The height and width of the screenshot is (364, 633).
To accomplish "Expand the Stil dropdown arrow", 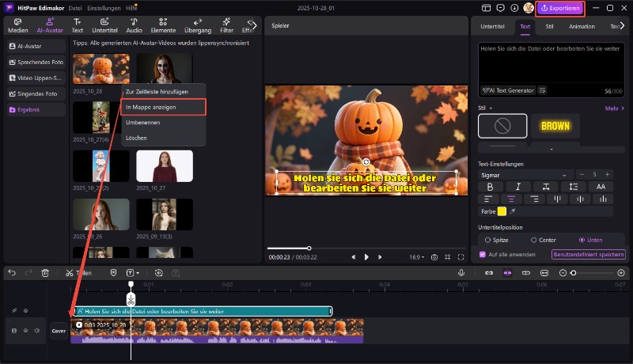I will 491,108.
